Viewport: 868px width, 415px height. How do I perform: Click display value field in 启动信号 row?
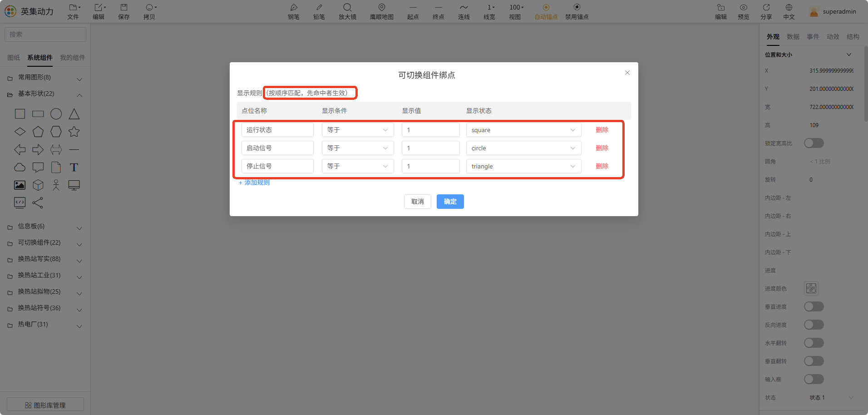click(430, 148)
